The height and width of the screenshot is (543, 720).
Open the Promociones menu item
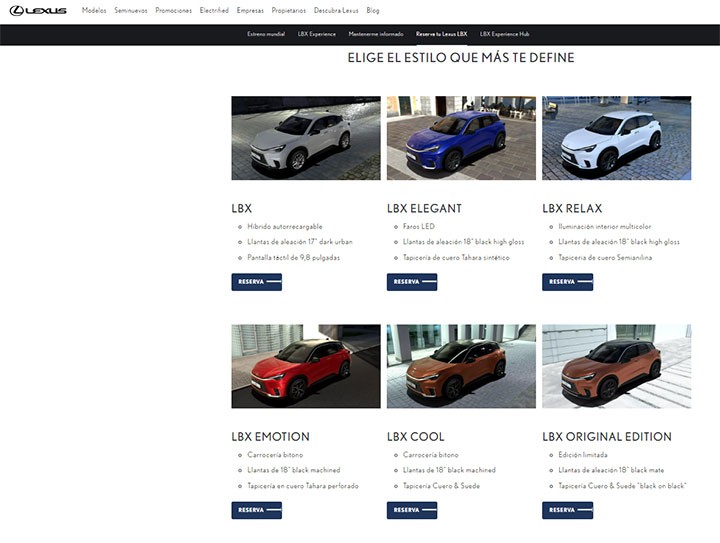click(174, 10)
